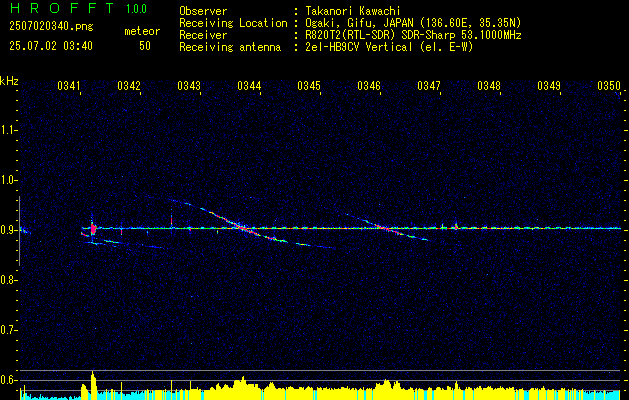Click the 0345 time marker
Viewport: 629px width, 400px height.
click(309, 85)
